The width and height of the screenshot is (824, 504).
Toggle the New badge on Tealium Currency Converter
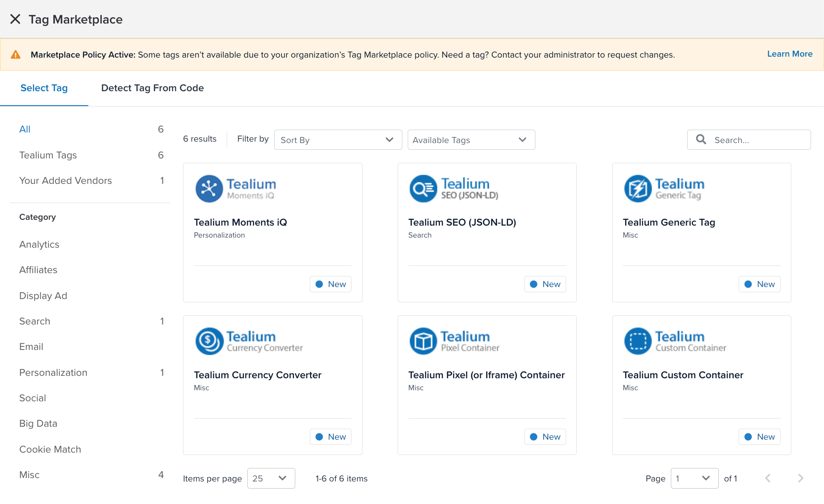pos(330,436)
